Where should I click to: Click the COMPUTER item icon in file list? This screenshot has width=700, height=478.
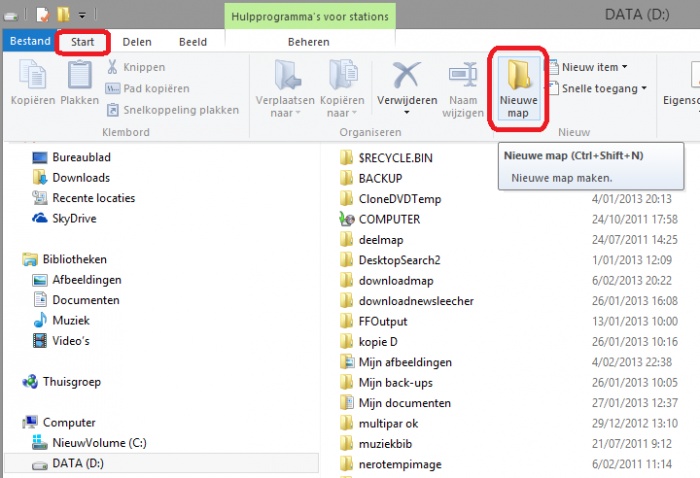346,219
